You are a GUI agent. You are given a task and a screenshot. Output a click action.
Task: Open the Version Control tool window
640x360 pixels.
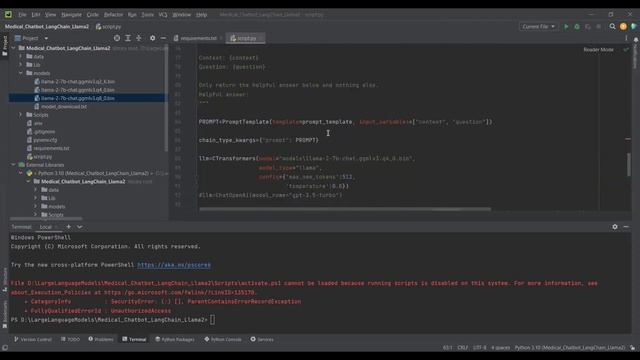coord(33,339)
